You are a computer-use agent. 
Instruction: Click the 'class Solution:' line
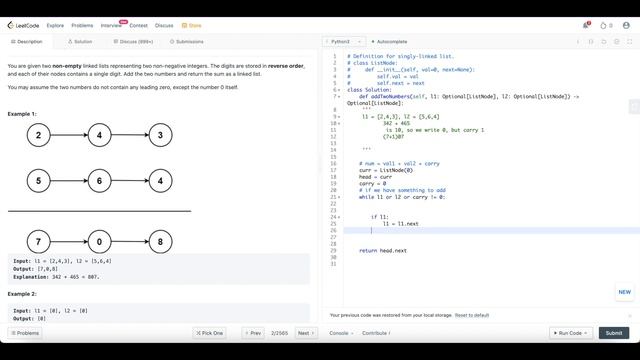tap(369, 90)
